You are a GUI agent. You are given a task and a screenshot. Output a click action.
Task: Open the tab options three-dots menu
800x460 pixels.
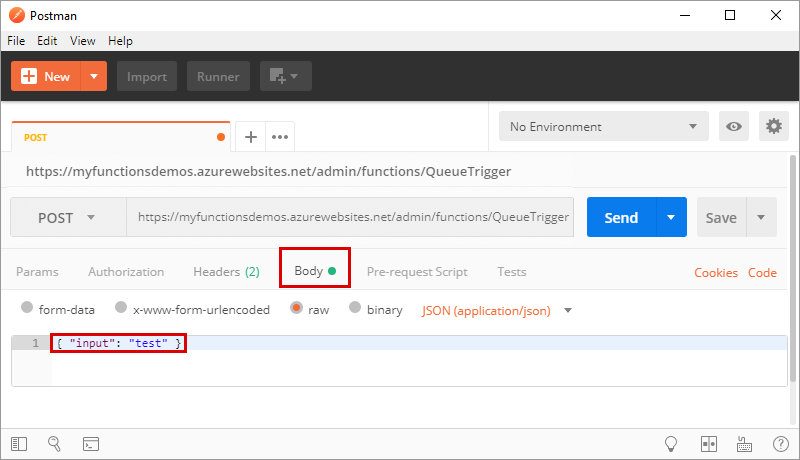click(x=280, y=137)
